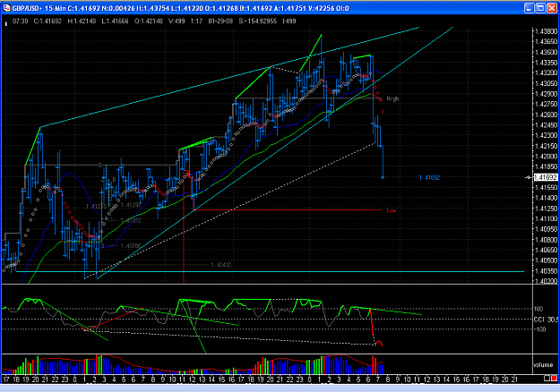This screenshot has width=560, height=392.
Task: Click the 1.40350 price axis label
Action: tap(546, 270)
